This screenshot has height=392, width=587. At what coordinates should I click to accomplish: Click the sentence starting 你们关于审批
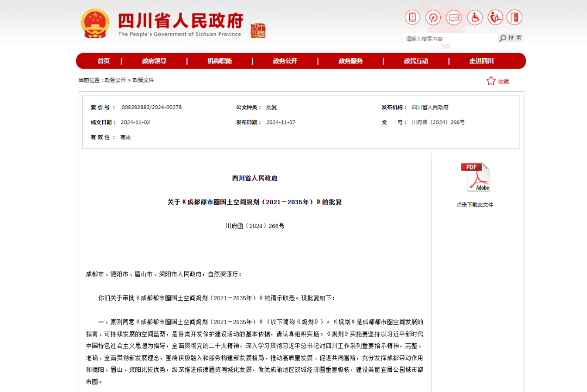click(x=217, y=298)
